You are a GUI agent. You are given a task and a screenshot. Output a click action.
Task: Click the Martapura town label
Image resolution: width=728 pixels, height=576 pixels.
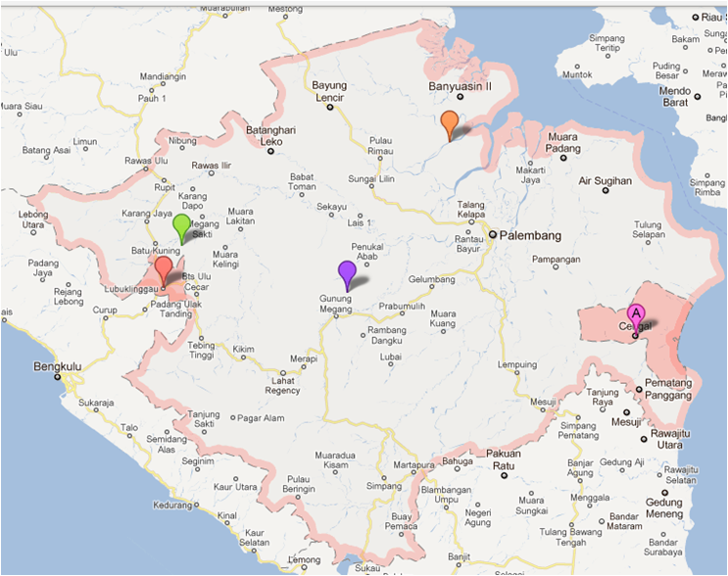[x=413, y=464]
